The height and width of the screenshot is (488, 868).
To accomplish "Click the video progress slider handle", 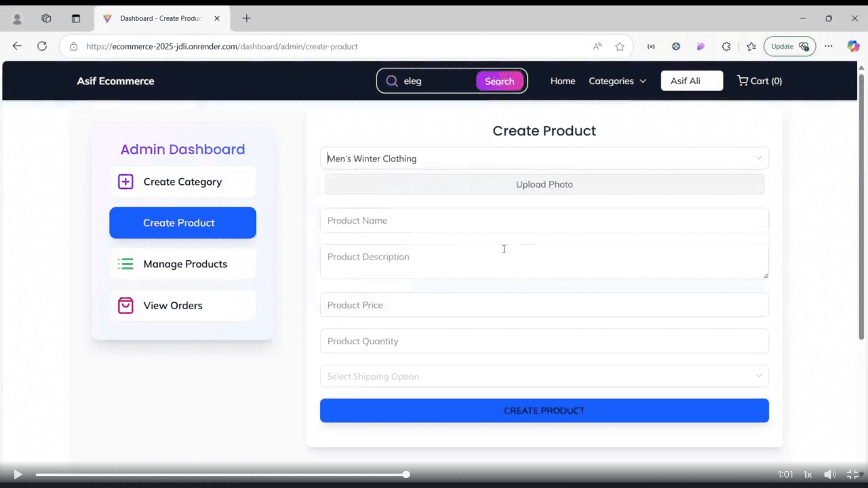I will click(x=406, y=474).
